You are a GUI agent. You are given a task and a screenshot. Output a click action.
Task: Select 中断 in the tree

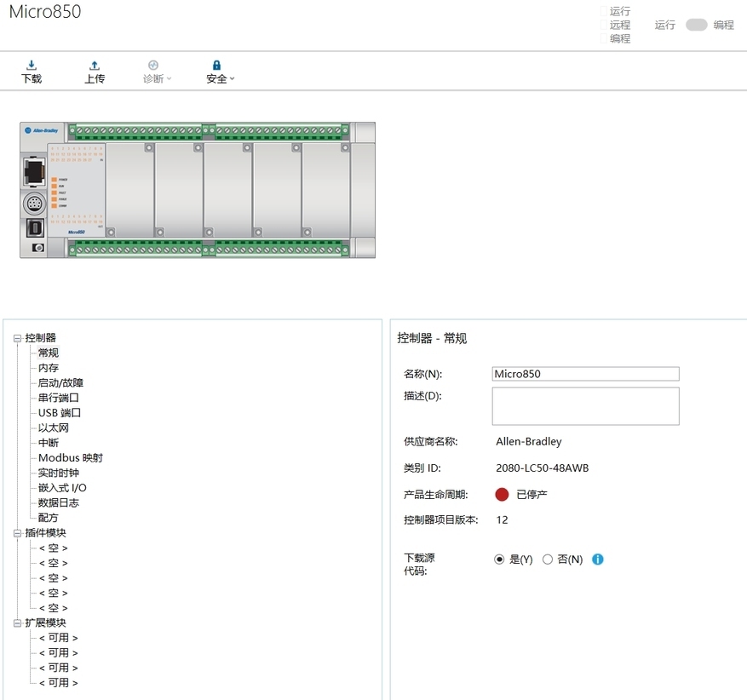point(49,443)
